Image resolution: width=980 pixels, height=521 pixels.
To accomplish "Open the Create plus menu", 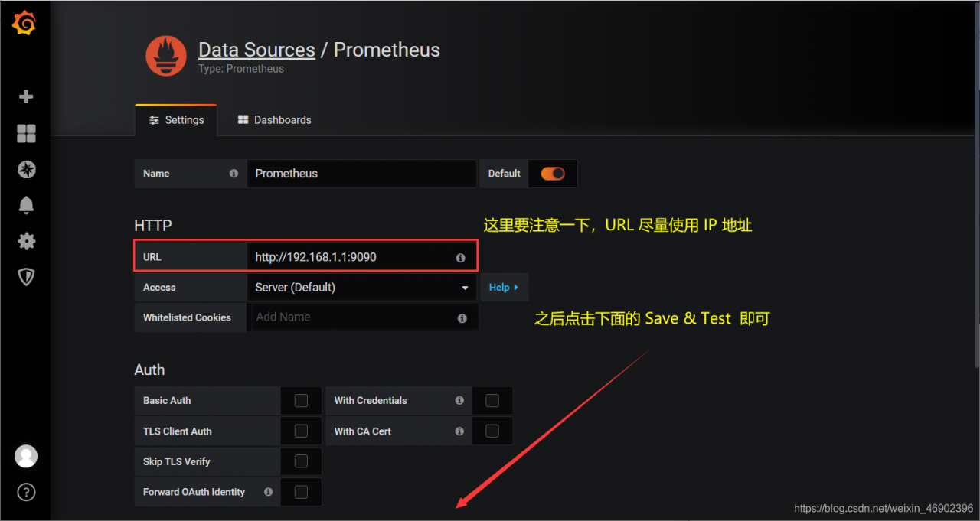I will coord(26,96).
